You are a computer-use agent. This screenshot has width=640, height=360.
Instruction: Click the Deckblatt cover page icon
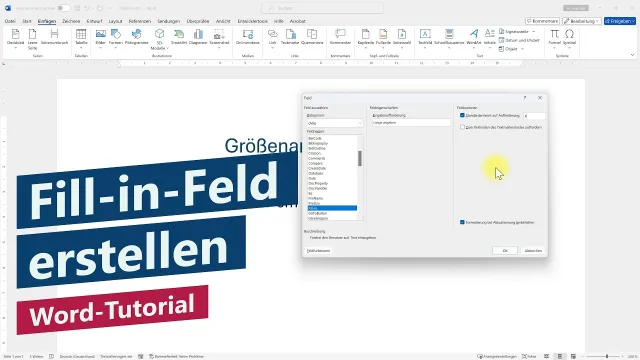[16, 34]
